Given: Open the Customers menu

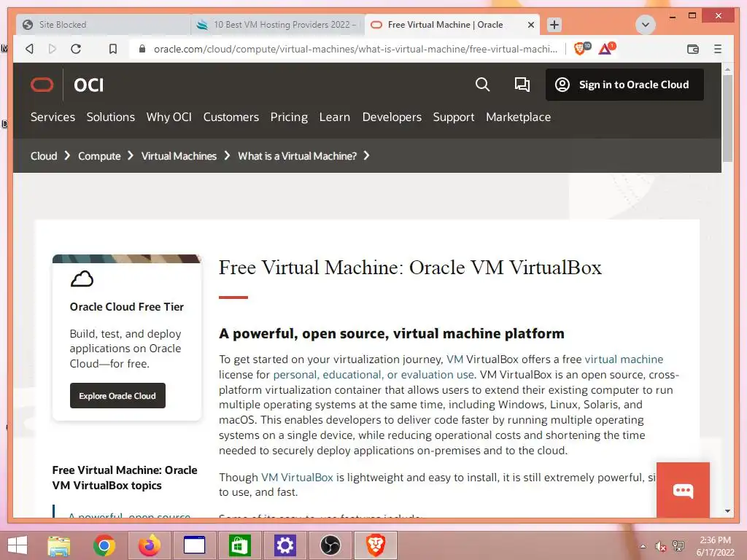Looking at the screenshot, I should [x=231, y=117].
